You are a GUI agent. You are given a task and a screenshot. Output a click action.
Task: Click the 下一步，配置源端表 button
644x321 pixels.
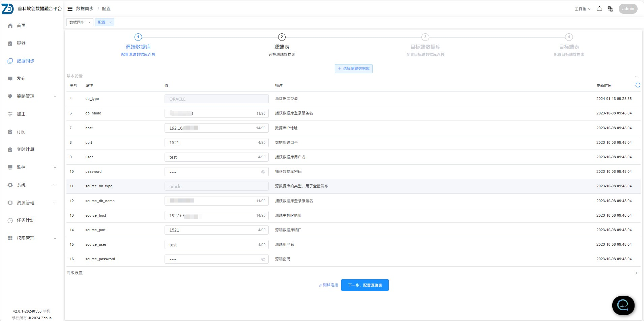click(x=365, y=285)
